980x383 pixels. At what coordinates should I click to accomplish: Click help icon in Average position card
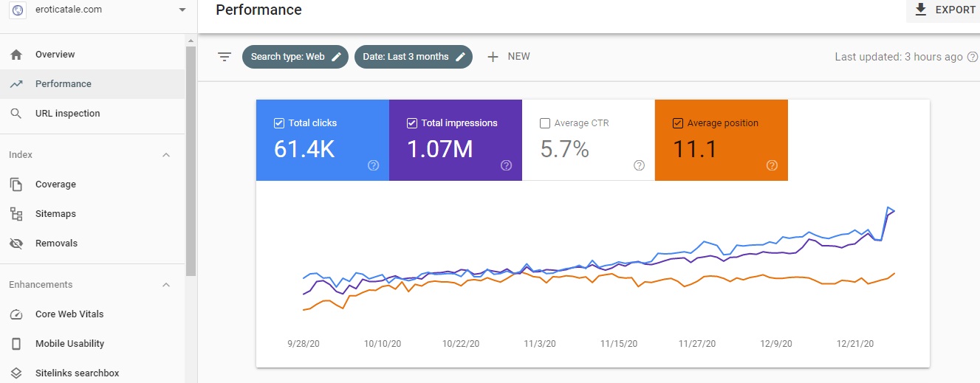tap(772, 165)
